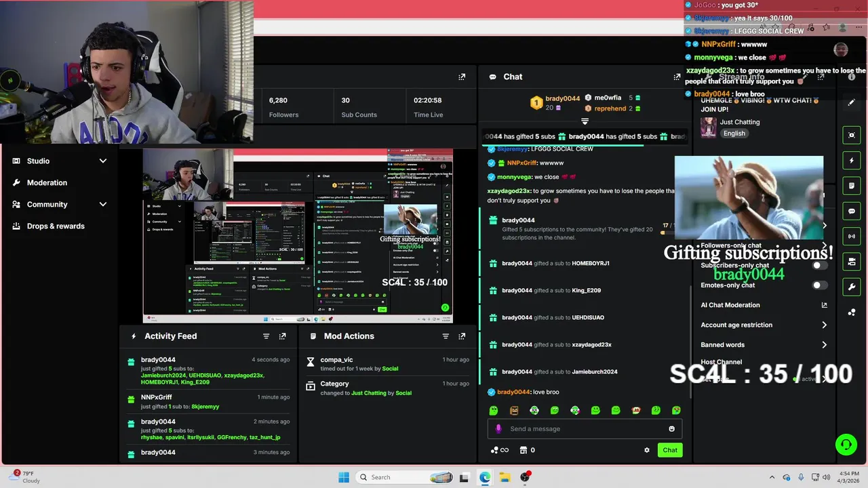Image resolution: width=868 pixels, height=488 pixels.
Task: Click Social link on compa_vic timeout entry
Action: click(x=390, y=369)
